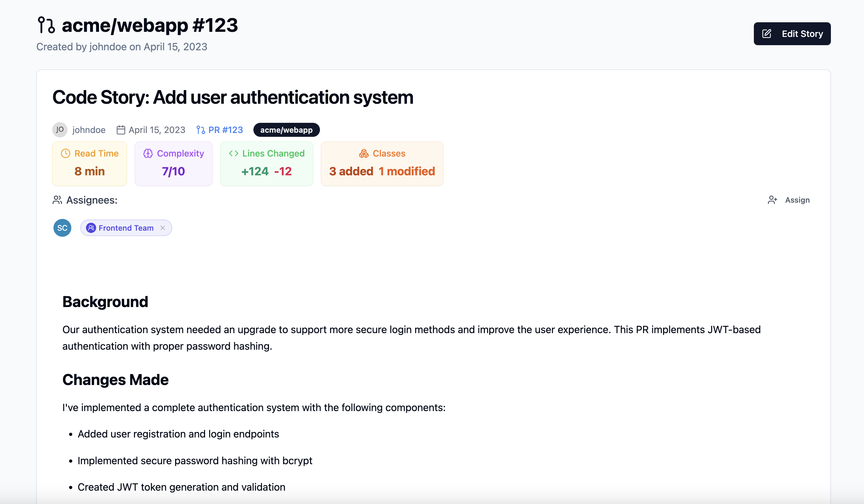
Task: Remove the Frontend Team assignee tag
Action: [x=162, y=228]
